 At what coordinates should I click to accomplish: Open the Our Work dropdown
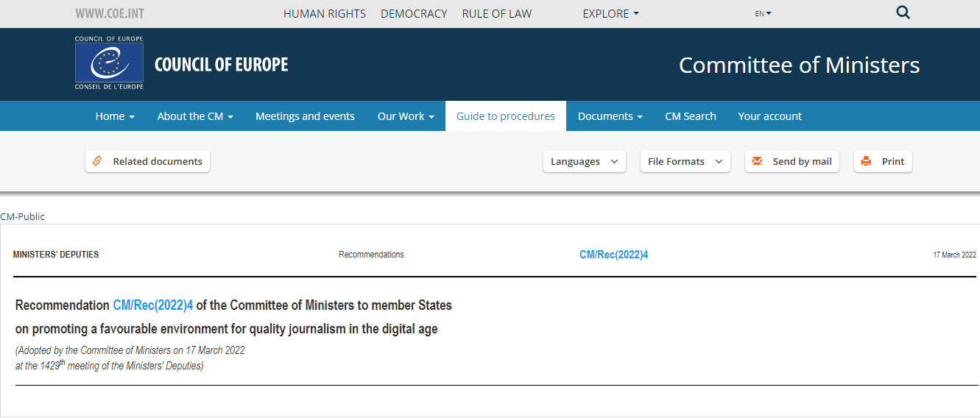(406, 116)
